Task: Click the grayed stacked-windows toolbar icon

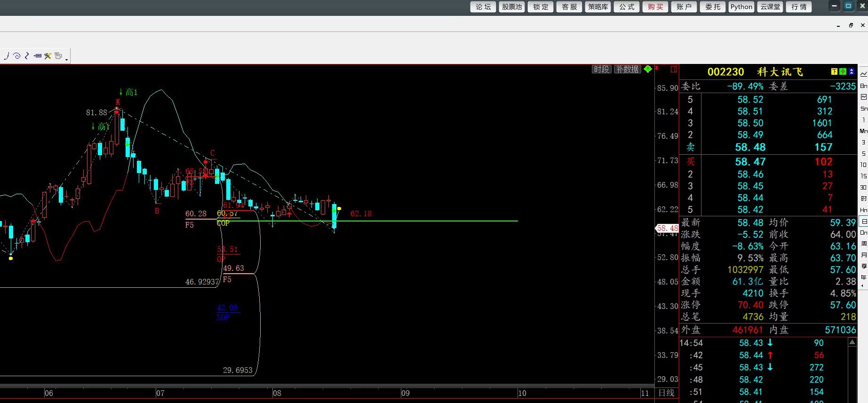Action: (58, 56)
